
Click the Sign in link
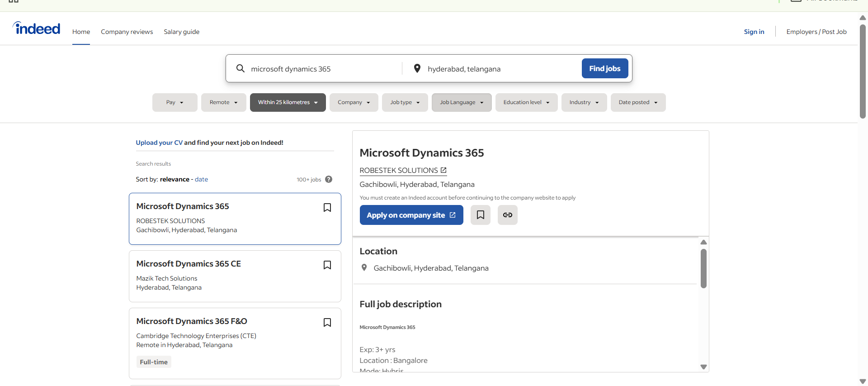pyautogui.click(x=754, y=32)
